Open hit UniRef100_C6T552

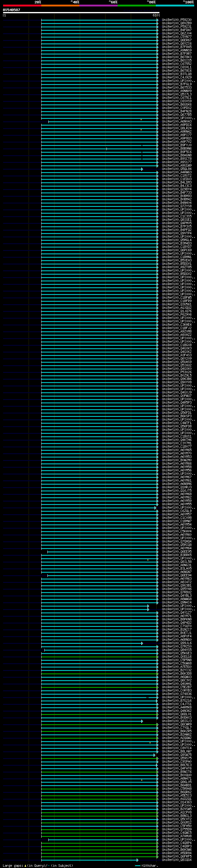[177, 64]
